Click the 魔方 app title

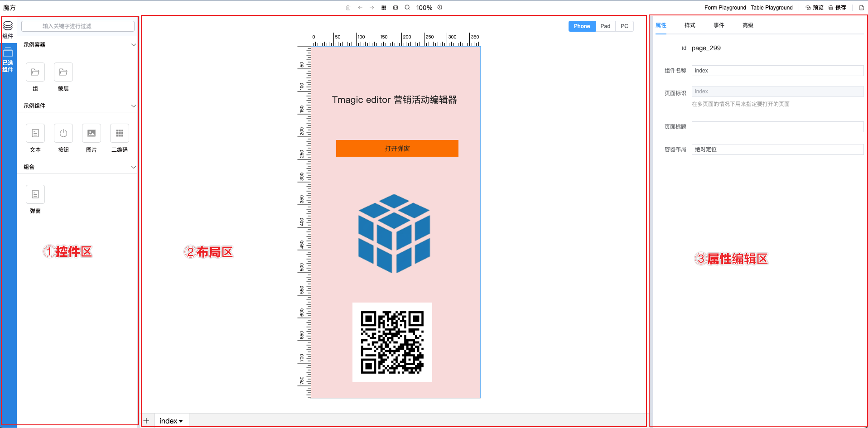[x=10, y=8]
